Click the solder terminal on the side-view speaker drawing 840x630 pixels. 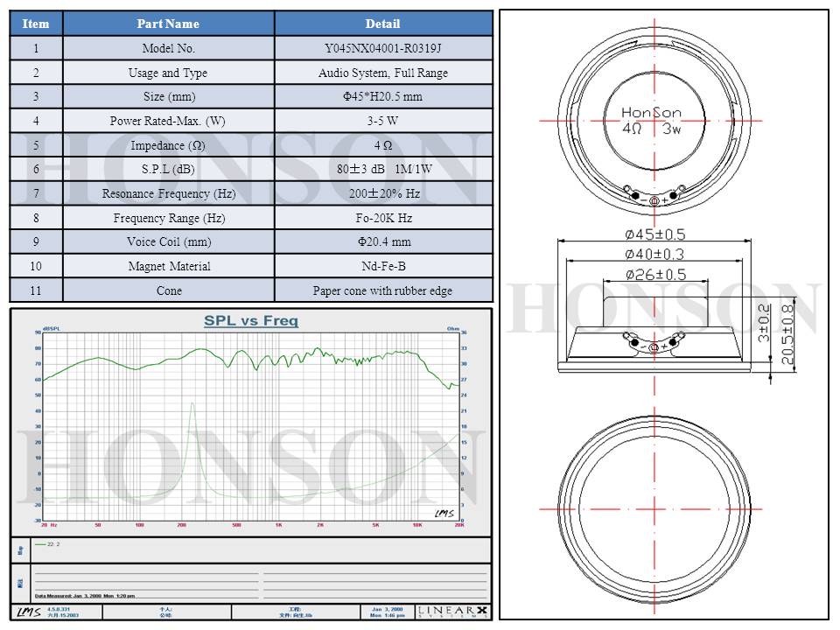(654, 344)
